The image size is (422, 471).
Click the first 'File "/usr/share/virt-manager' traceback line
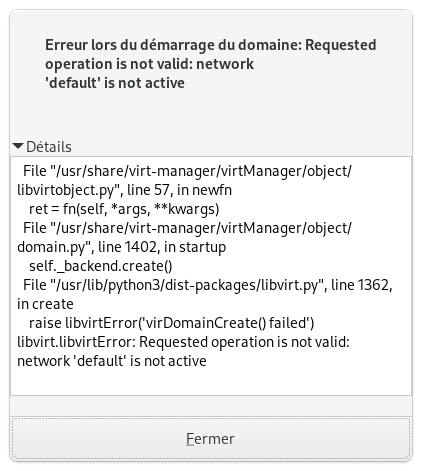coord(187,171)
